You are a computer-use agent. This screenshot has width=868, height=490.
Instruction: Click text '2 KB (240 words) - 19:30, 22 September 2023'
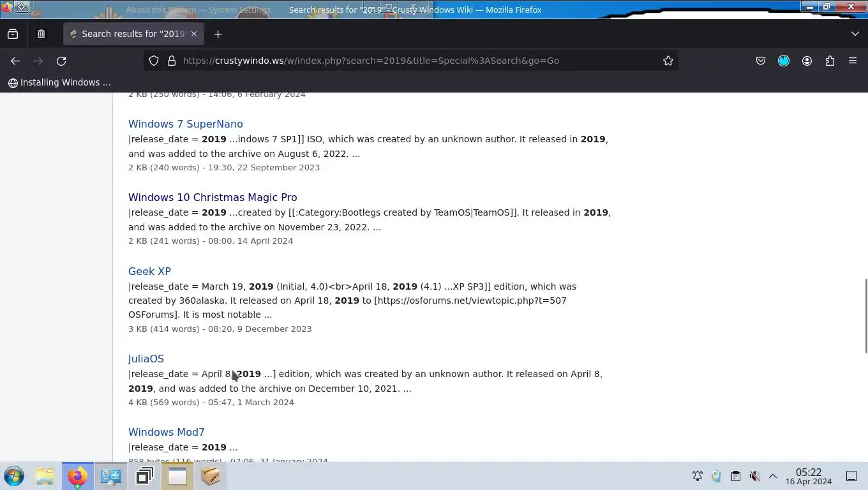pyautogui.click(x=224, y=167)
